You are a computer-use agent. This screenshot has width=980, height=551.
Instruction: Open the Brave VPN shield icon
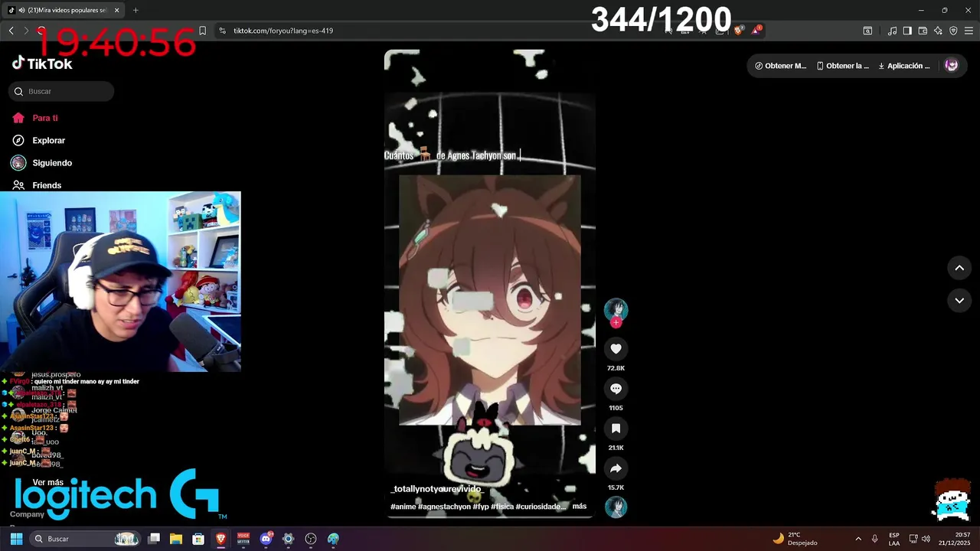(x=953, y=31)
